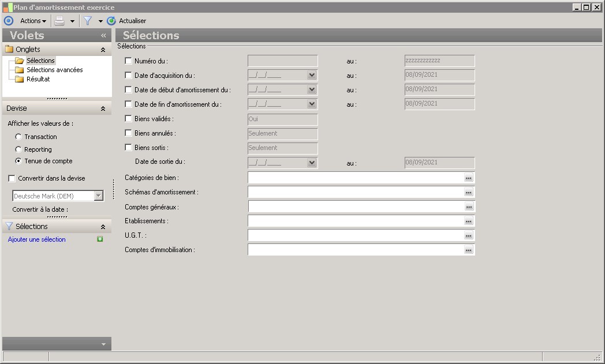Collapse the Volets side panel

[x=103, y=36]
